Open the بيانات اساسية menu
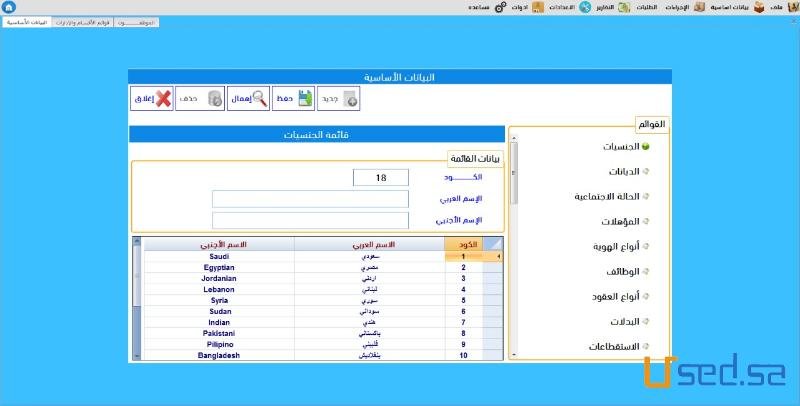Image resolution: width=800 pixels, height=406 pixels. [x=730, y=7]
